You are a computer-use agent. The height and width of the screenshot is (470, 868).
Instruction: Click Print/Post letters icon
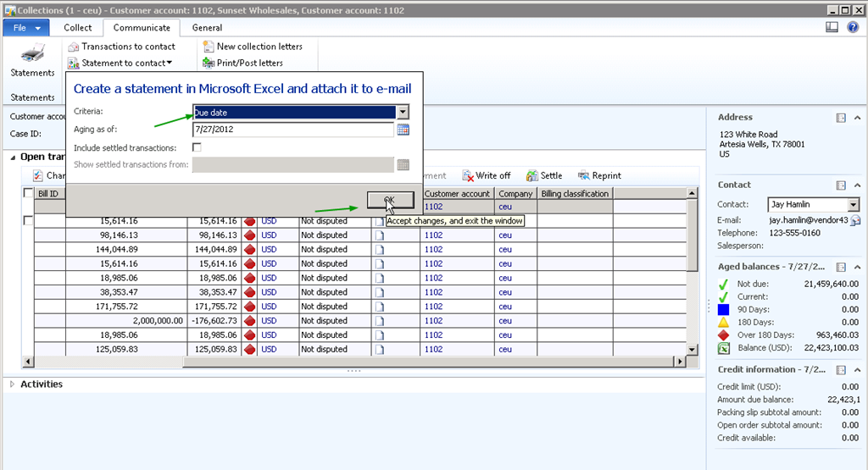point(209,63)
